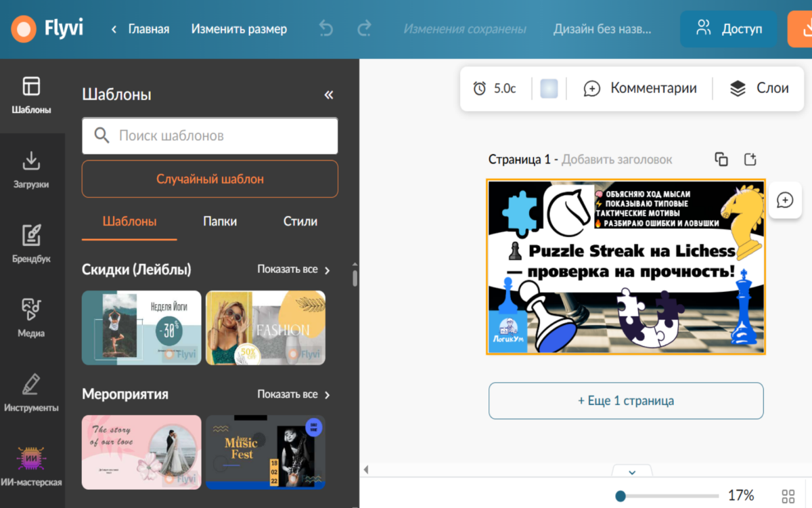Click the Мероприятия heading

125,394
